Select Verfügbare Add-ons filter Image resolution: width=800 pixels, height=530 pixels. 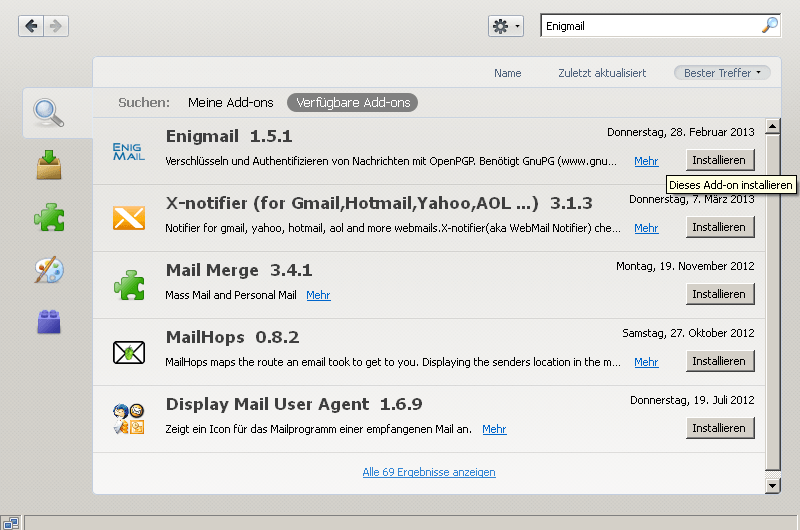pos(353,103)
